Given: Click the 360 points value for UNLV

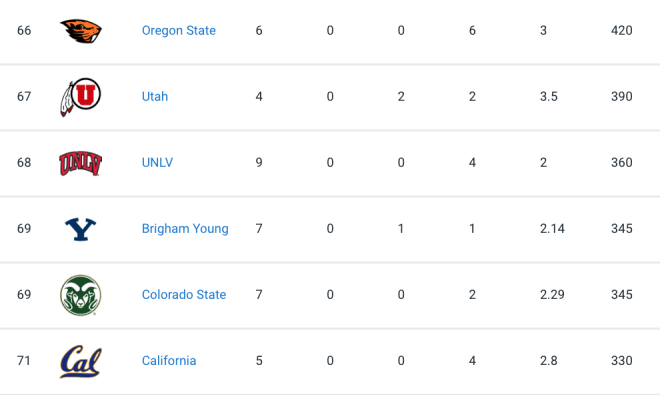Looking at the screenshot, I should (622, 163).
